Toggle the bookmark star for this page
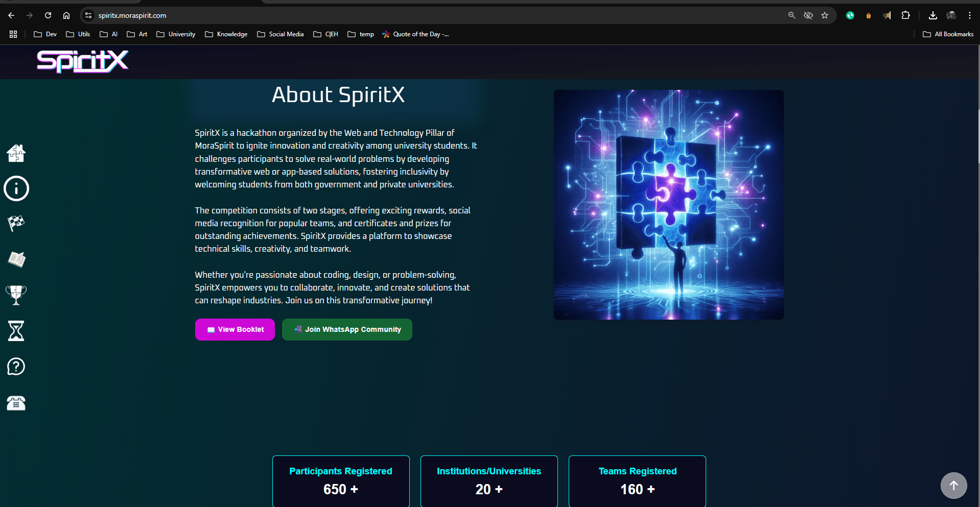 point(825,15)
